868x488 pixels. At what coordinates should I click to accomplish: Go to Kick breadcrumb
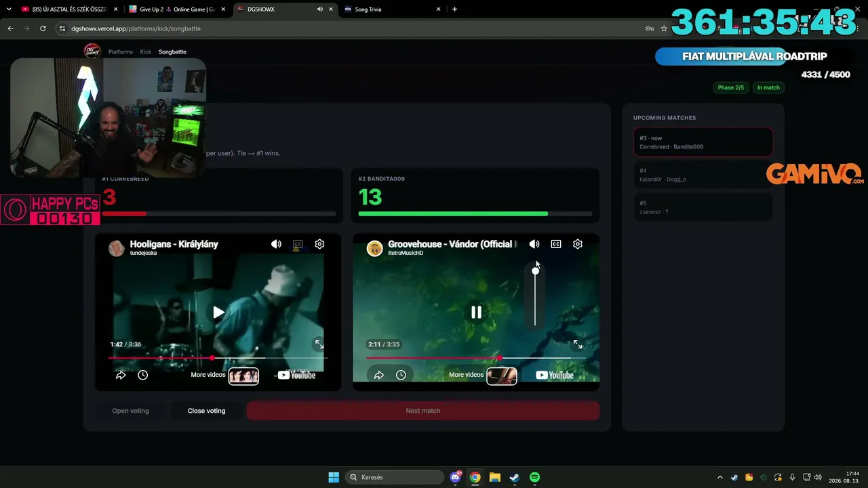tap(146, 52)
